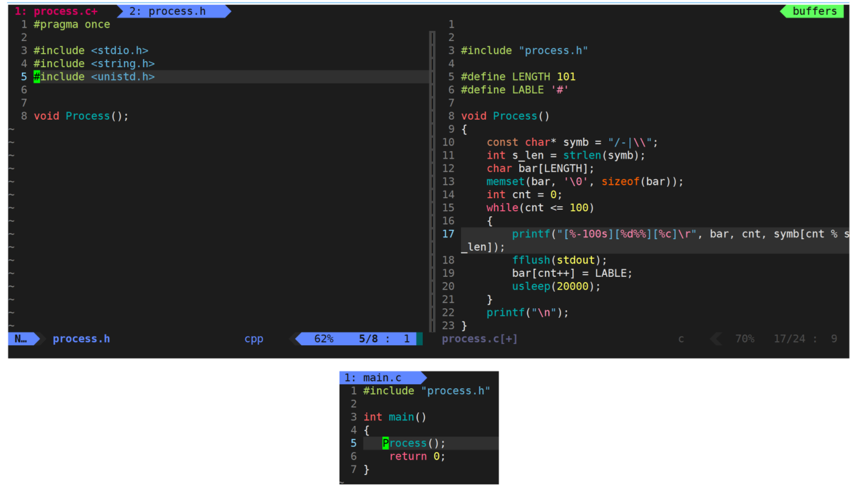
Task: Click the highlighted '#include <unistd.h>' line
Action: pyautogui.click(x=94, y=77)
